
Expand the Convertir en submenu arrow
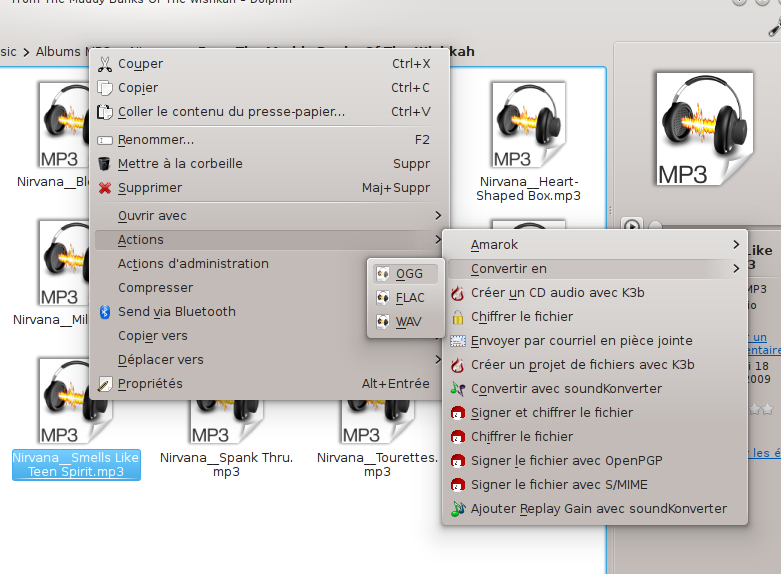736,269
